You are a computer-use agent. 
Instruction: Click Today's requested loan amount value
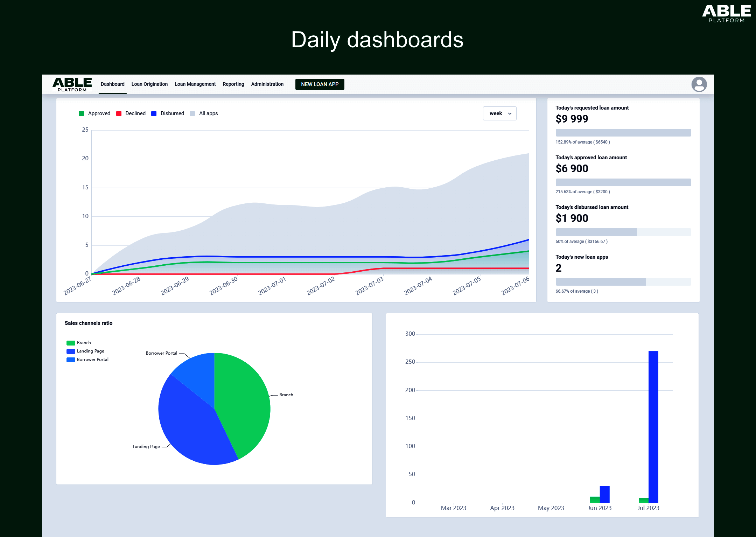coord(572,119)
